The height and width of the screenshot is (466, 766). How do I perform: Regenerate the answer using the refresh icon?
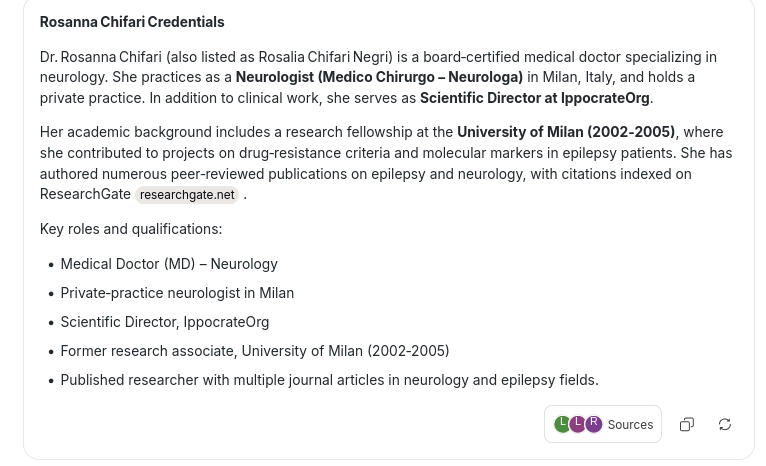[725, 425]
